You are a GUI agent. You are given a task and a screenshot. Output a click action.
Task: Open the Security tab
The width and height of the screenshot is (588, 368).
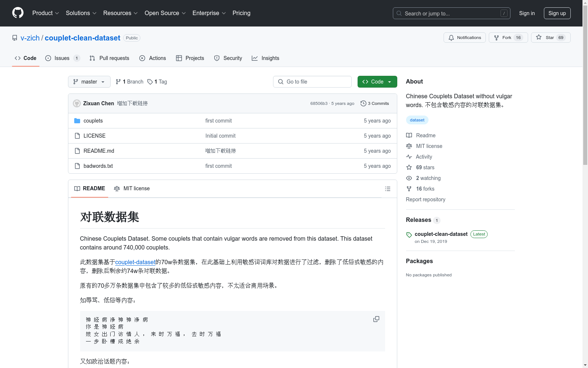(228, 58)
